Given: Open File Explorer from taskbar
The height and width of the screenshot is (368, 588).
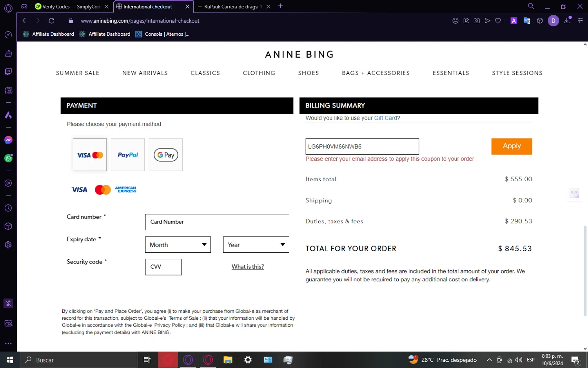Looking at the screenshot, I should 228,360.
